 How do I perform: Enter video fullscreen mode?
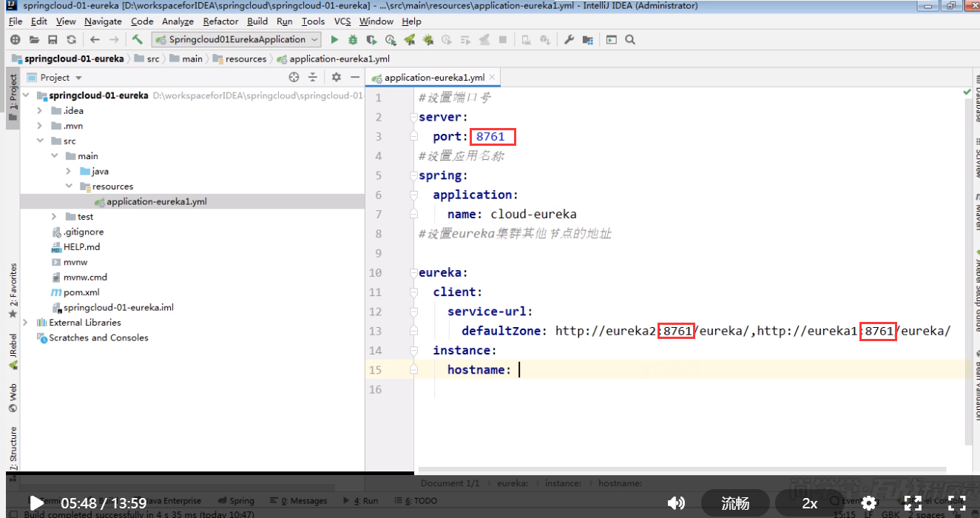956,503
